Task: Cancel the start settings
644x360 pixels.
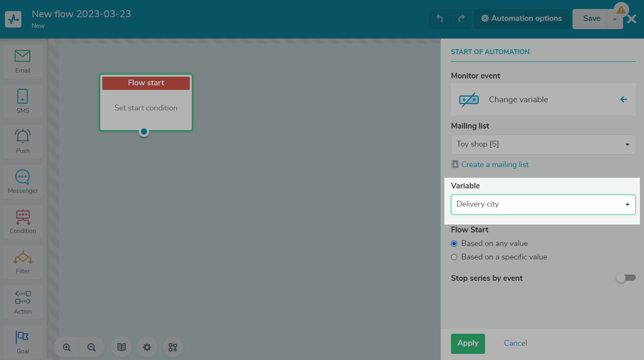Action: pos(515,343)
